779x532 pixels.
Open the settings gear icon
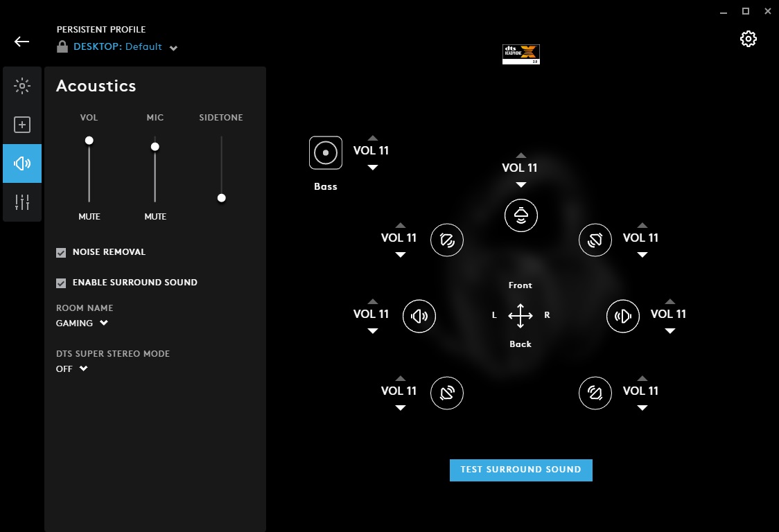tap(749, 39)
